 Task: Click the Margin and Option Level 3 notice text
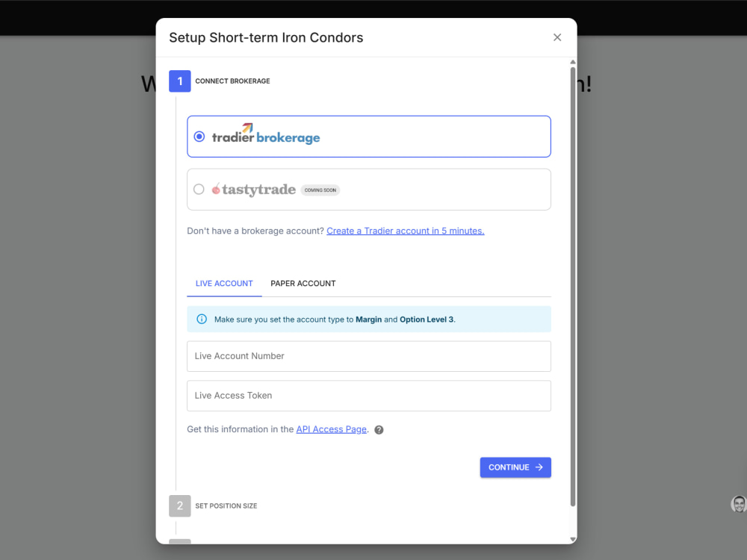335,320
